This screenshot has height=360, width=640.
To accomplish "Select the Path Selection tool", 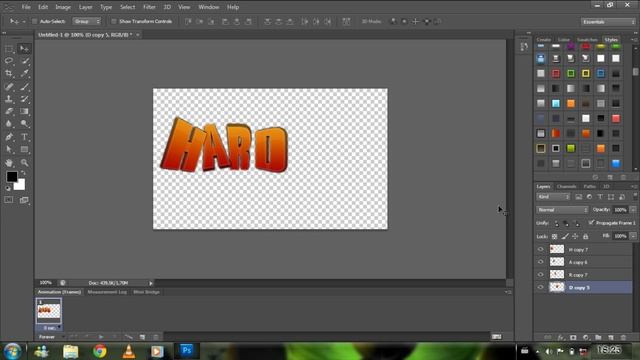I will click(x=9, y=149).
